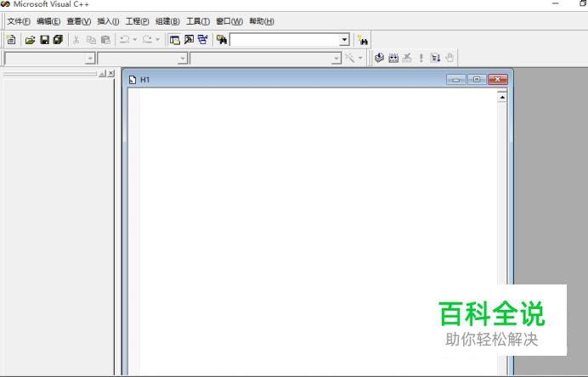This screenshot has height=377, width=588.
Task: Open the 帮助(H) menu
Action: [x=262, y=21]
